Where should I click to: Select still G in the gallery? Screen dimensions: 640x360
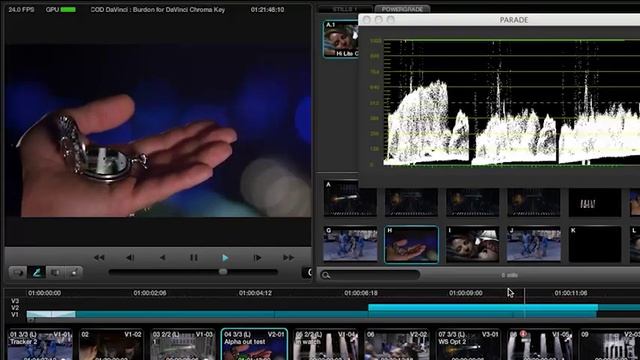point(350,244)
